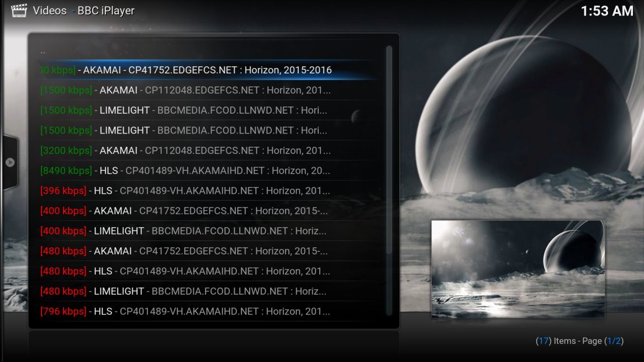Pick the 480 kbps LIMELIGHT stream

click(x=209, y=291)
